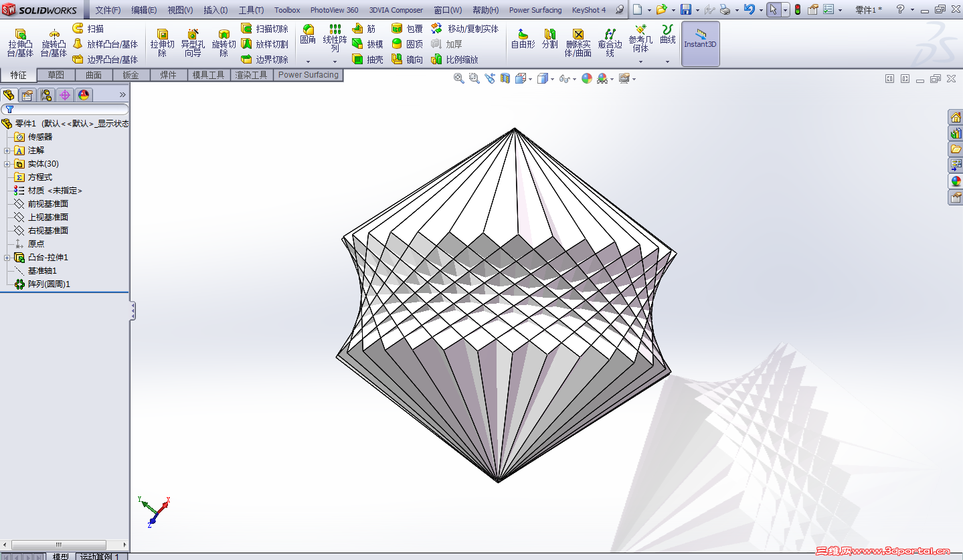Click the FeatureManager filter input field
Image resolution: width=963 pixels, height=560 pixels.
click(65, 109)
